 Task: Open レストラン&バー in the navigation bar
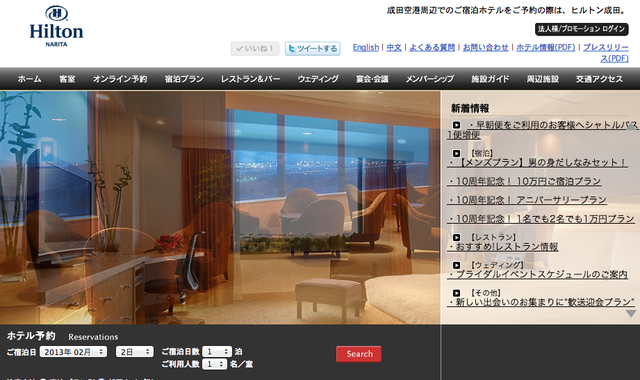251,79
